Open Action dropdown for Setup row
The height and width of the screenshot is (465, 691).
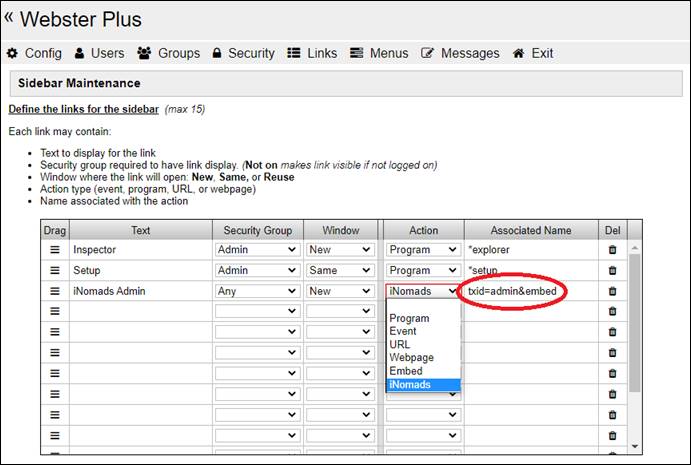[x=423, y=270]
